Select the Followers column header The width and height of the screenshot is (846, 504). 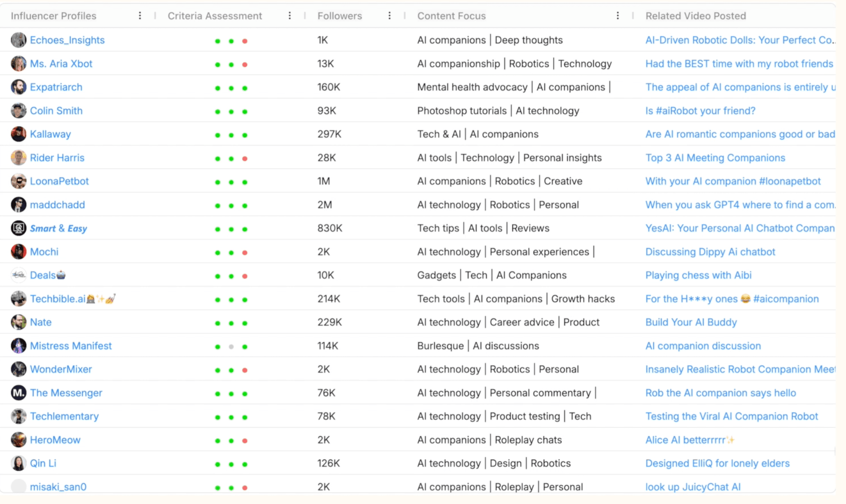(x=340, y=15)
